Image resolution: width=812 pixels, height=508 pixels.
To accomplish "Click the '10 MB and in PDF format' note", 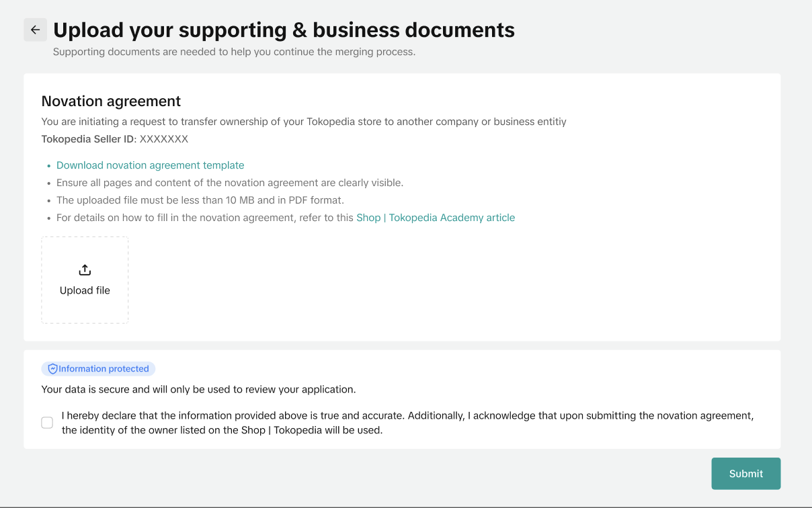I will tap(200, 200).
